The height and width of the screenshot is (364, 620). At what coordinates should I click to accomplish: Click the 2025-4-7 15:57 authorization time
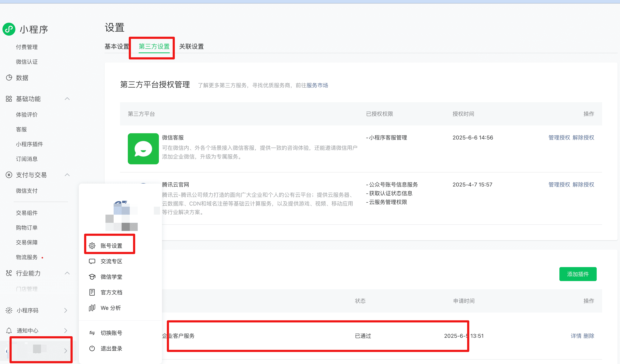472,185
